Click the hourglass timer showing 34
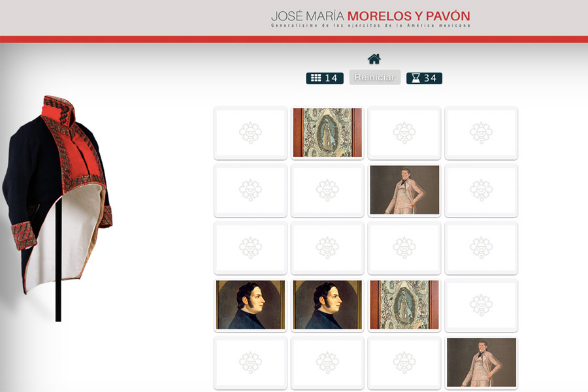 [x=424, y=78]
